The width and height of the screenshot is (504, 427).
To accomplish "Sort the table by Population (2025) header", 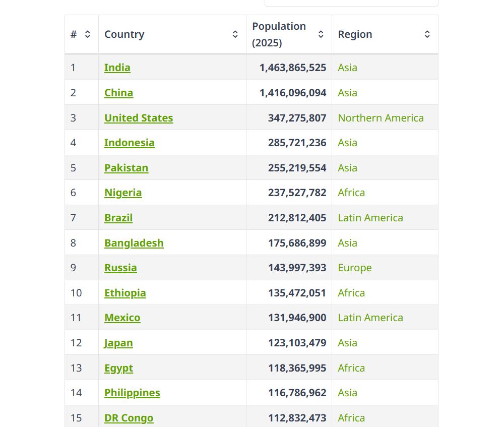I will [x=279, y=34].
